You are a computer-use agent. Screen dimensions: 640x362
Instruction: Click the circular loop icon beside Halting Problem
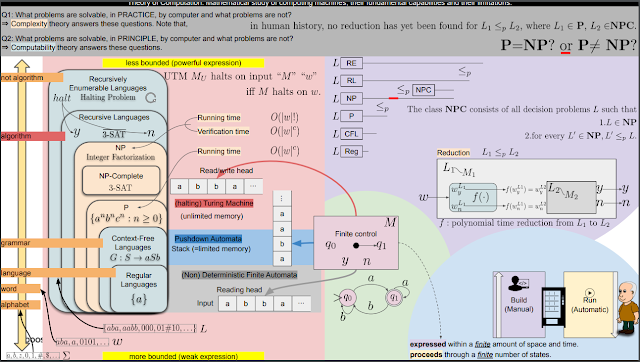pos(151,98)
